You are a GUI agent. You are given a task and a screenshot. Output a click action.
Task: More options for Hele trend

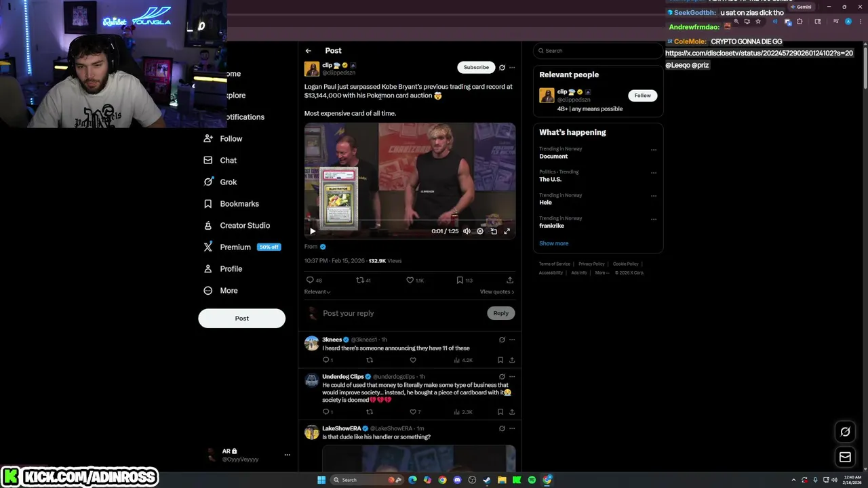tap(654, 196)
